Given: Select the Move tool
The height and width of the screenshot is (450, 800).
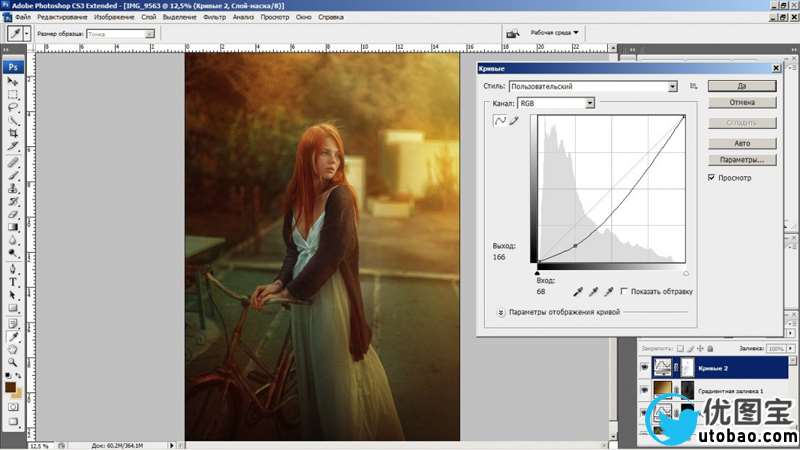Looking at the screenshot, I should [x=13, y=81].
